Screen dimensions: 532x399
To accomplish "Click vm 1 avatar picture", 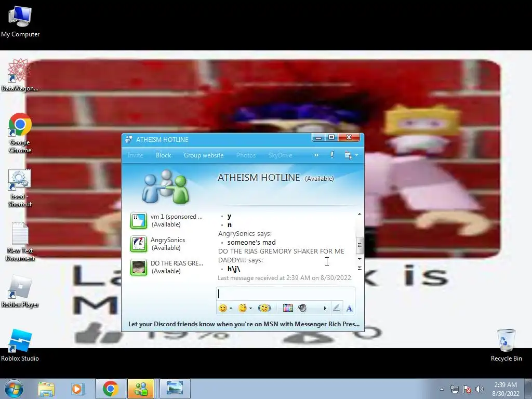I will click(138, 220).
